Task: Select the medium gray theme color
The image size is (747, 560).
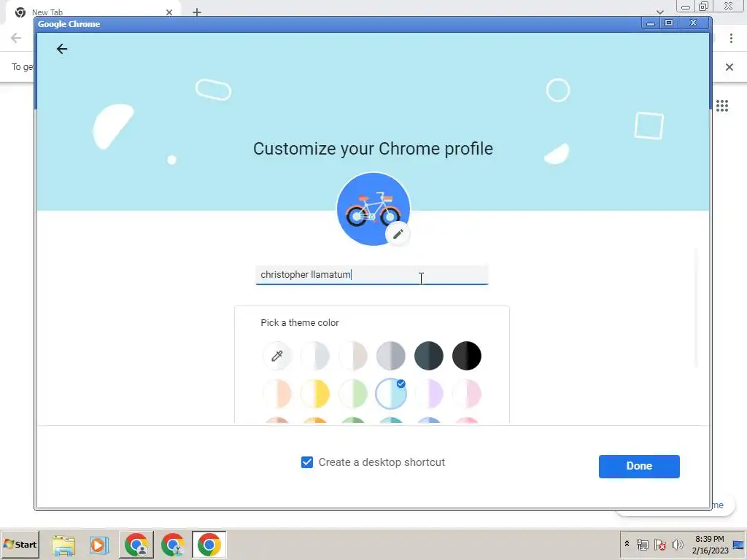Action: [391, 356]
